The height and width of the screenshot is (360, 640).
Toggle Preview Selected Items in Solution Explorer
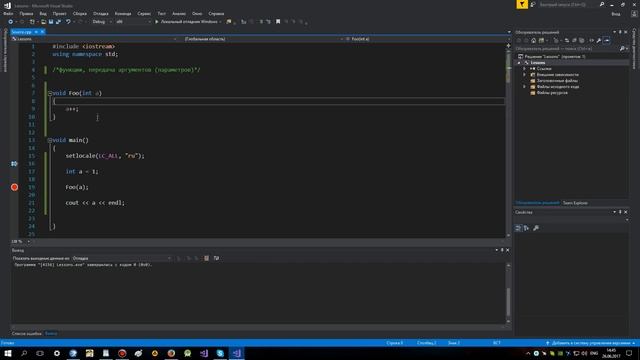(x=607, y=40)
